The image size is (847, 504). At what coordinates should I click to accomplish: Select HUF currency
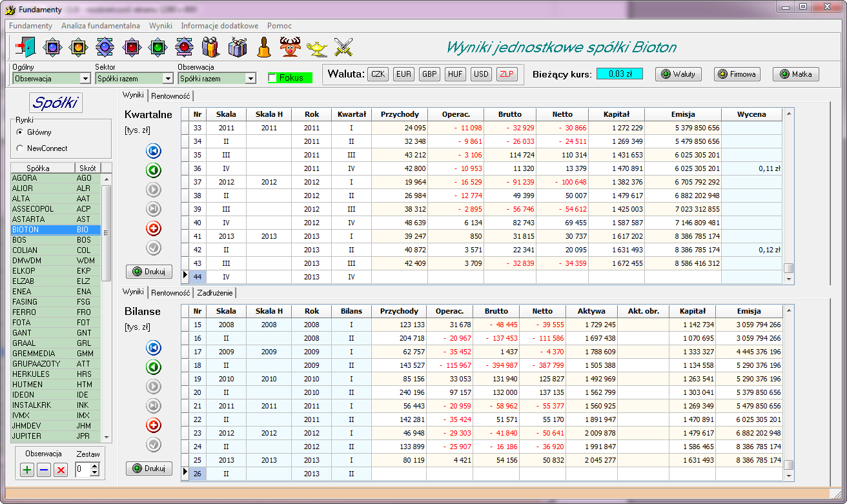tap(455, 74)
